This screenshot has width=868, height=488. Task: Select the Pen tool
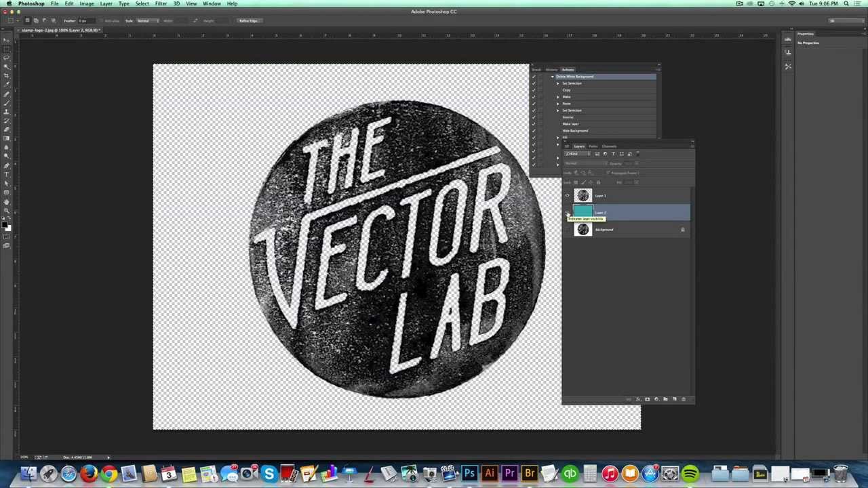(7, 165)
